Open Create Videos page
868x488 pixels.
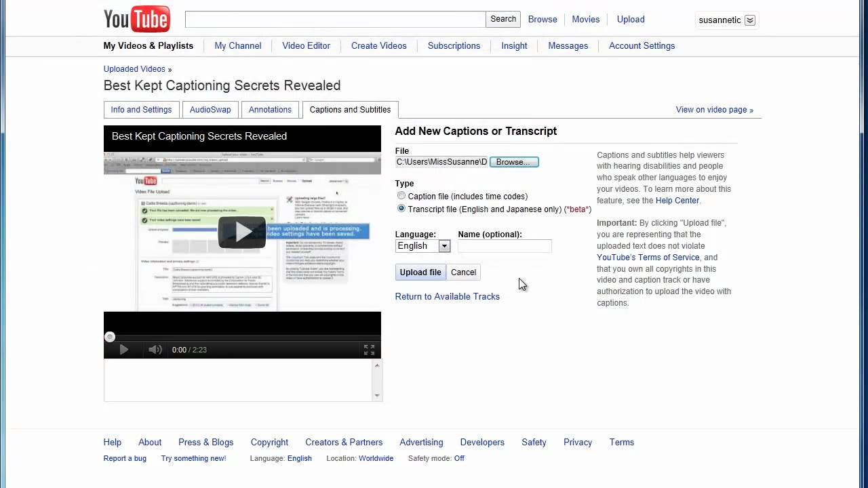point(379,46)
